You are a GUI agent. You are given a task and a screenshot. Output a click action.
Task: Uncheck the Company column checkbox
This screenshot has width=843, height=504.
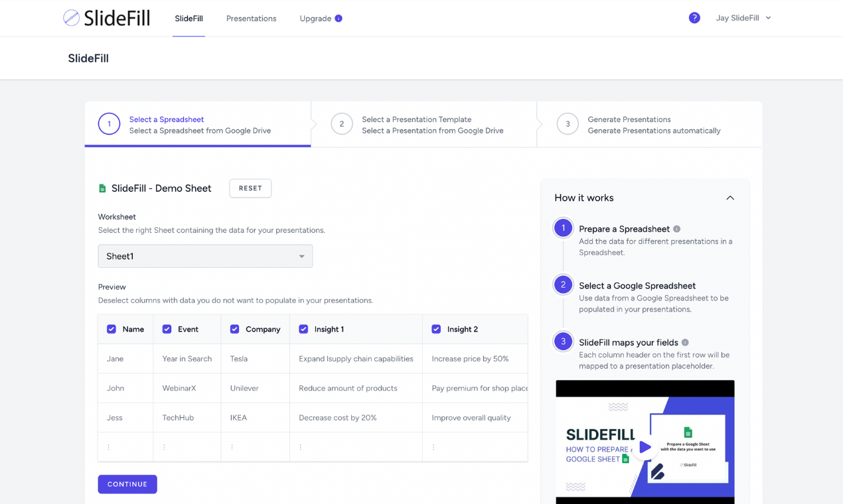[234, 329]
